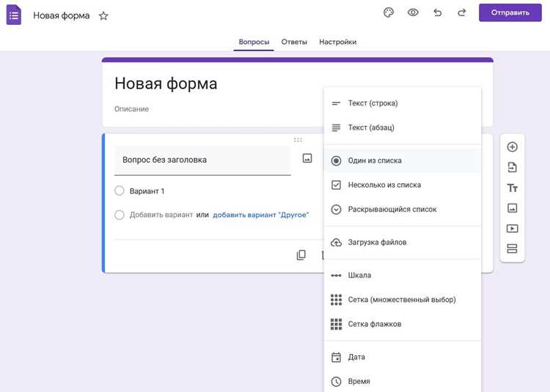The height and width of the screenshot is (392, 550).
Task: Duplicate the question with copy icon
Action: click(301, 255)
